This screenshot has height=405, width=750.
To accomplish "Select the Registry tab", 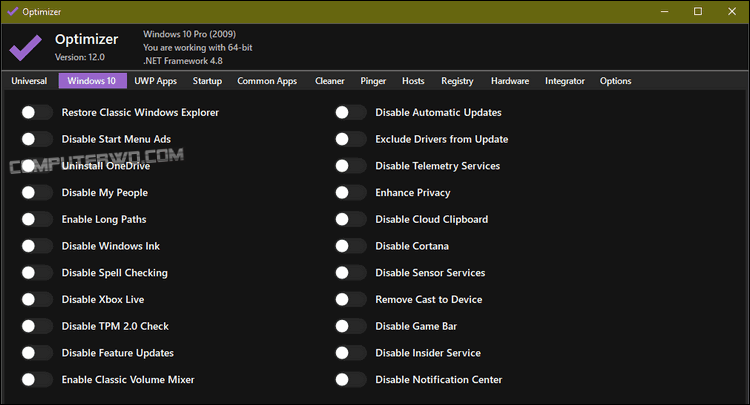I will point(457,81).
